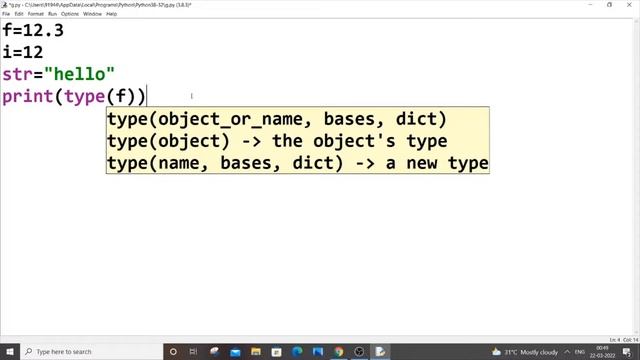Viewport: 640px width, 360px height.
Task: Switch to OBS Studio in taskbar
Action: (x=359, y=351)
